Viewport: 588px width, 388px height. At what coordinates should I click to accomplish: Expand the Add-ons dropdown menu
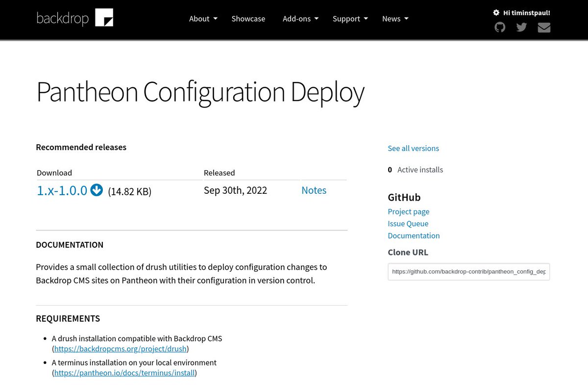point(300,19)
